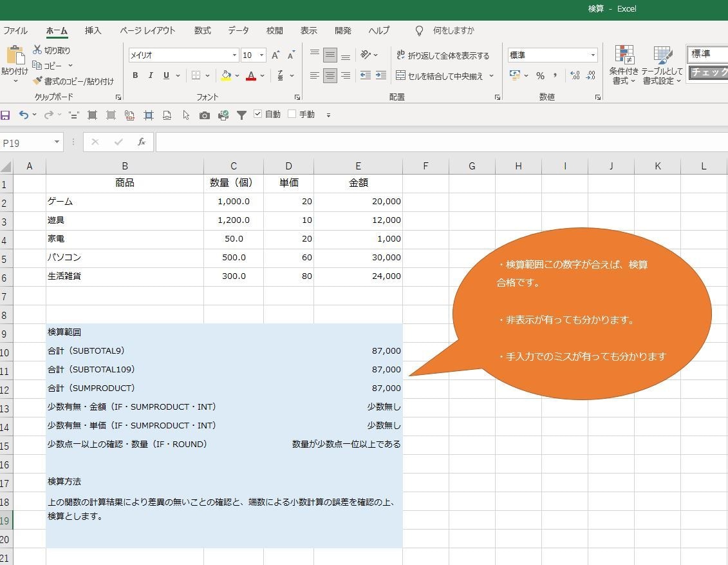This screenshot has height=565, width=728.
Task: Enable the 自動 calculation checkbox
Action: pyautogui.click(x=258, y=114)
